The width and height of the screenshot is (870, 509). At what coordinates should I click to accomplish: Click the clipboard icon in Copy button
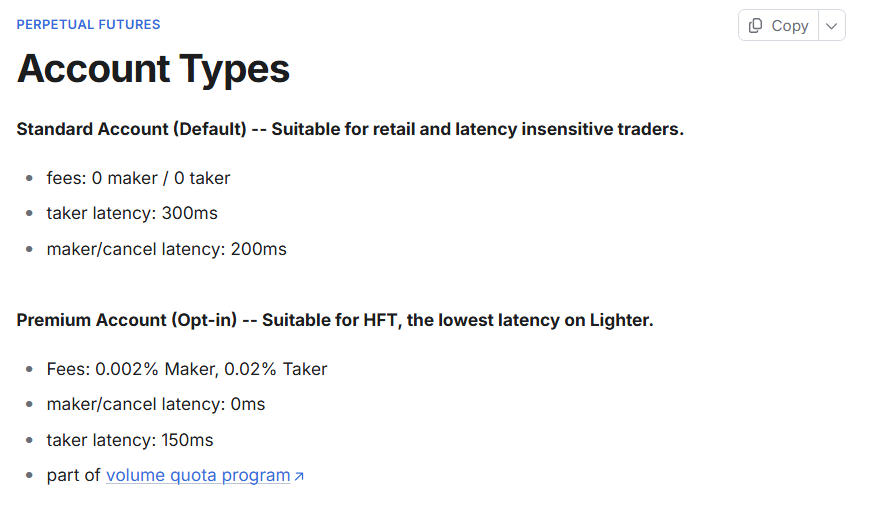pos(756,26)
